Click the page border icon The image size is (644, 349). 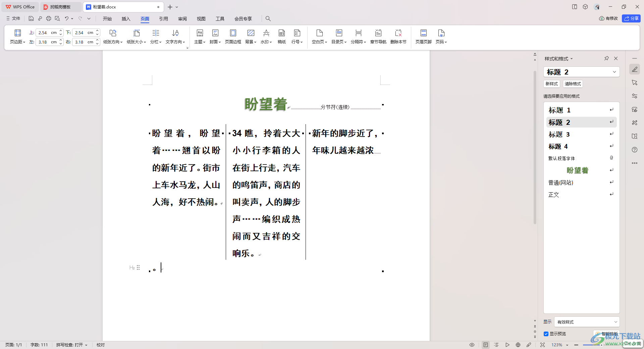[233, 33]
